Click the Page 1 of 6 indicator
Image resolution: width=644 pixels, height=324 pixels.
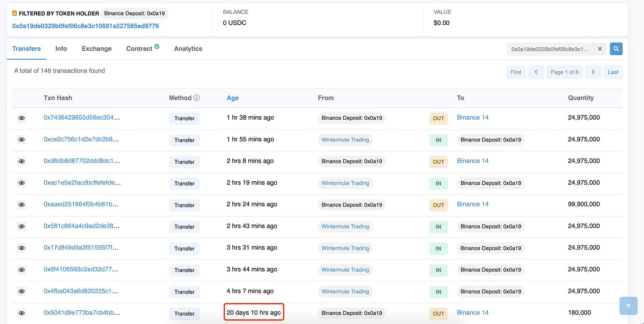click(564, 72)
